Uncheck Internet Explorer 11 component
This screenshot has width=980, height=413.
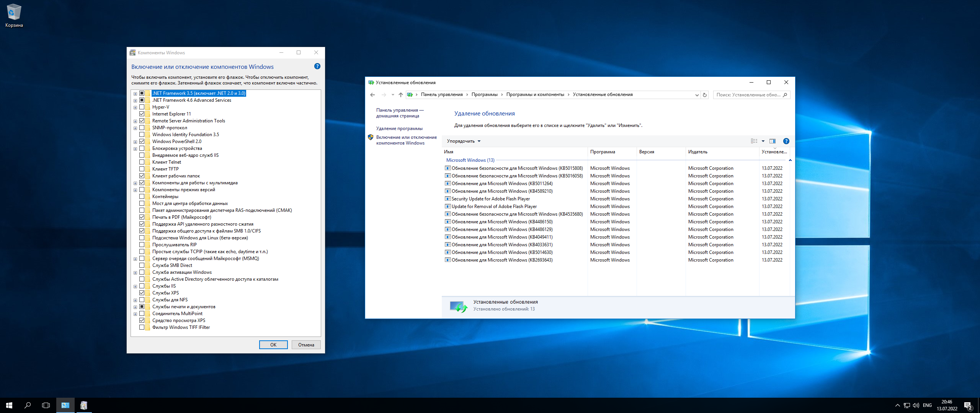(142, 114)
